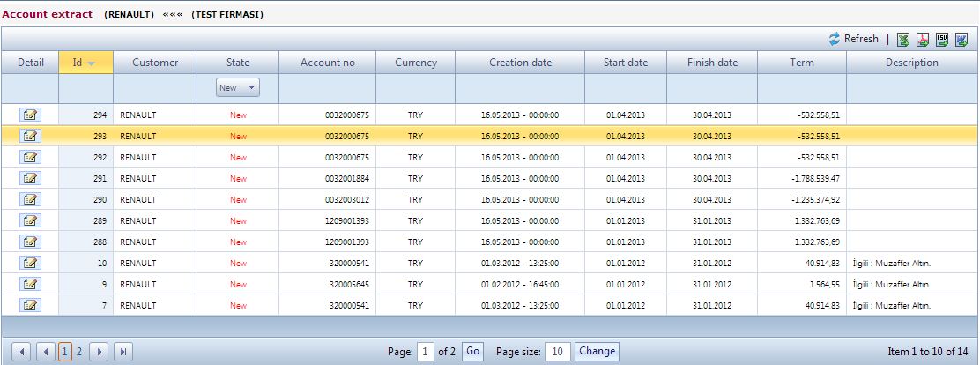Sort by the Start date column
Viewport: 980px width, 365px height.
coord(626,63)
